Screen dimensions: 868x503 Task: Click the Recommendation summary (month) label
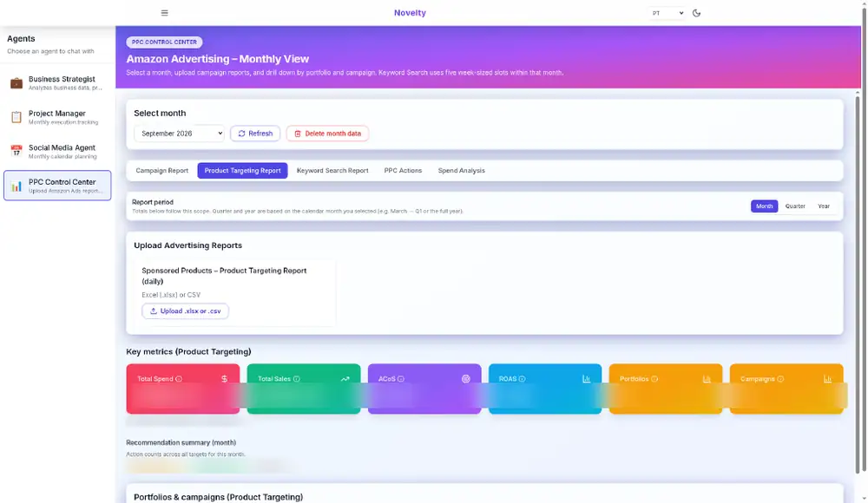181,442
